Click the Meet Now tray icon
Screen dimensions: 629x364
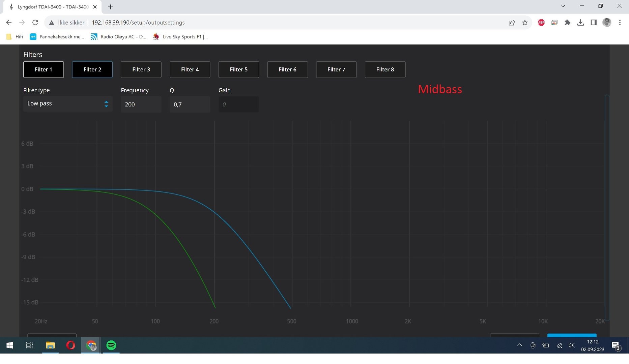click(533, 345)
